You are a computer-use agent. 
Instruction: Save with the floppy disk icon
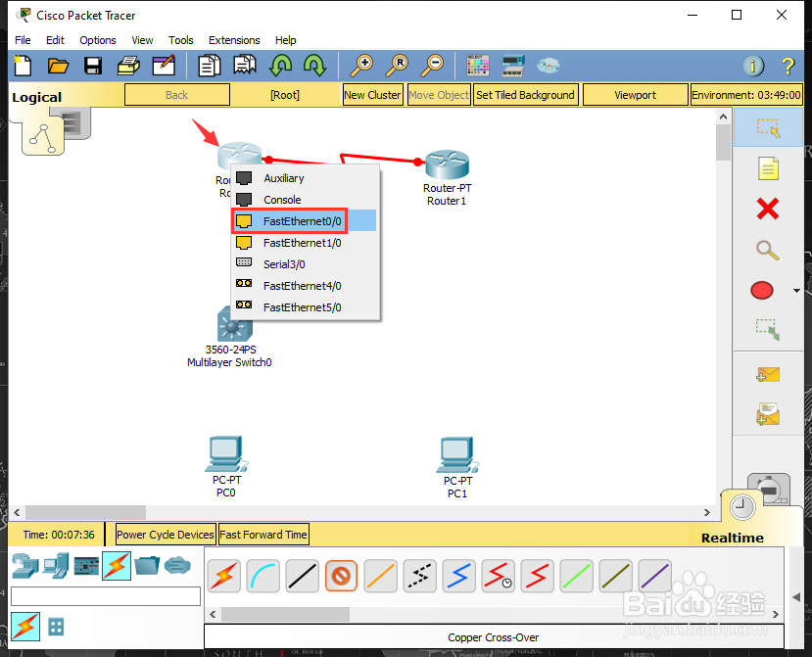[93, 66]
